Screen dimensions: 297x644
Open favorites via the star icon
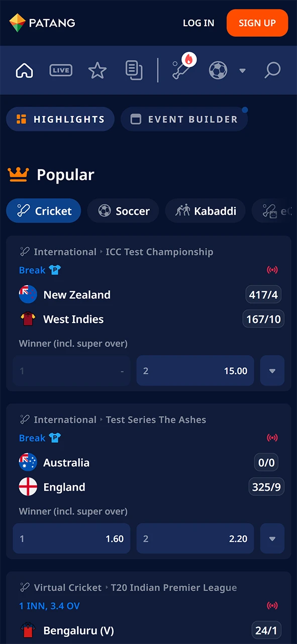click(x=97, y=70)
